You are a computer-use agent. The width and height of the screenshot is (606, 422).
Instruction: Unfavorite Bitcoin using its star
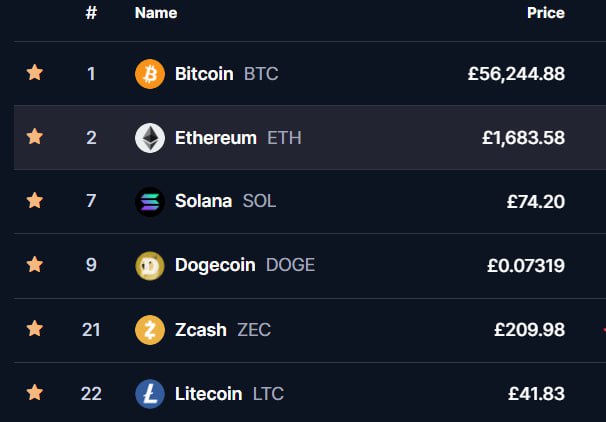(x=35, y=73)
